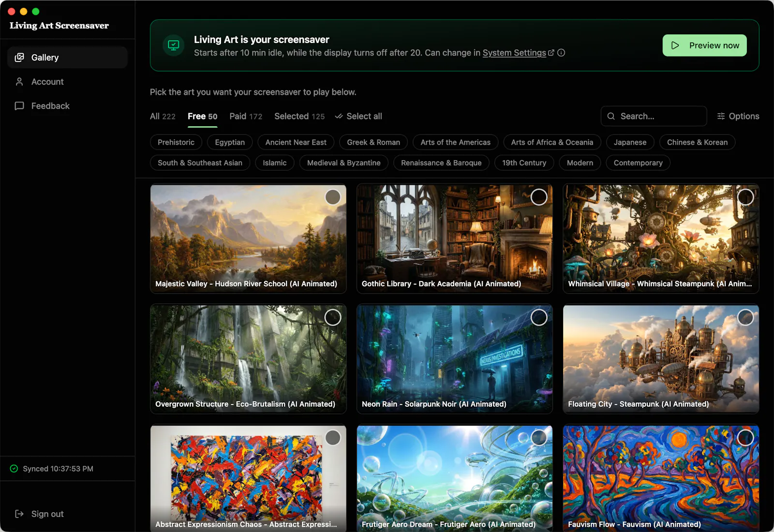Viewport: 774px width, 532px height.
Task: Open Majestic Valley thumbnail
Action: [x=248, y=239]
